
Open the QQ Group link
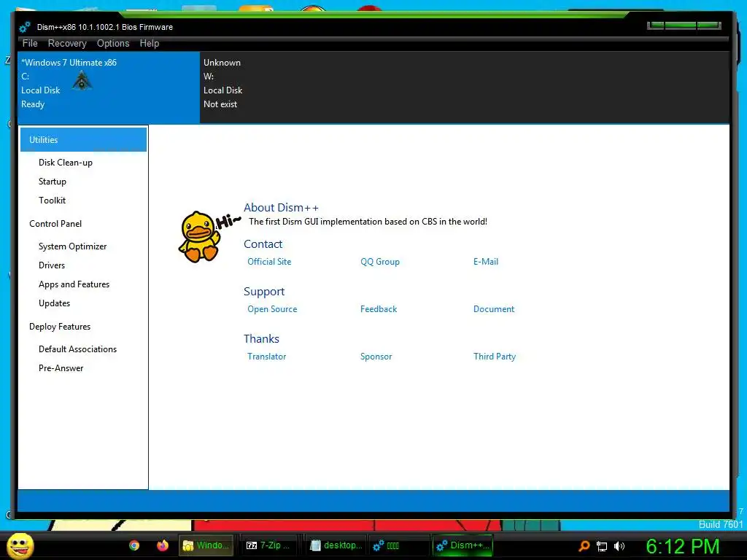point(379,262)
